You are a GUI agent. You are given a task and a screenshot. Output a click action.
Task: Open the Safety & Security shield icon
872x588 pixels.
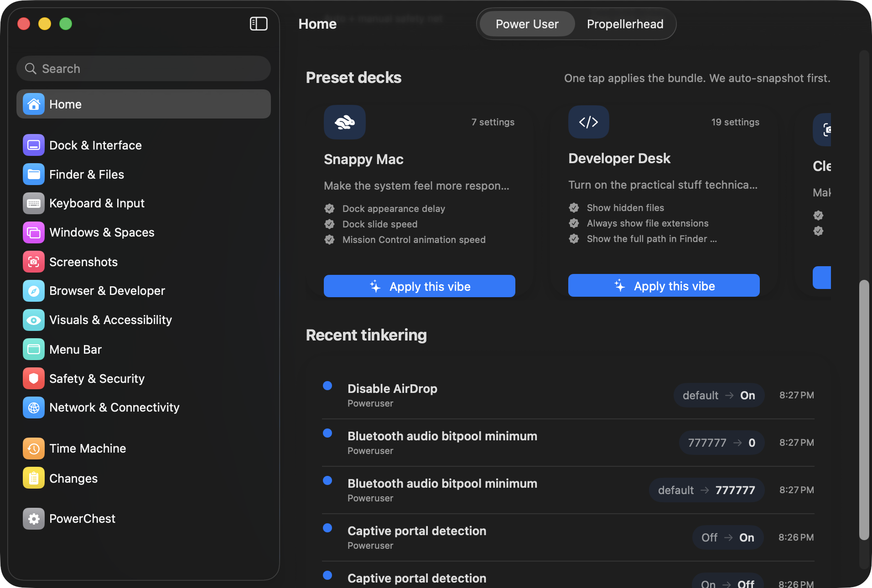tap(33, 378)
